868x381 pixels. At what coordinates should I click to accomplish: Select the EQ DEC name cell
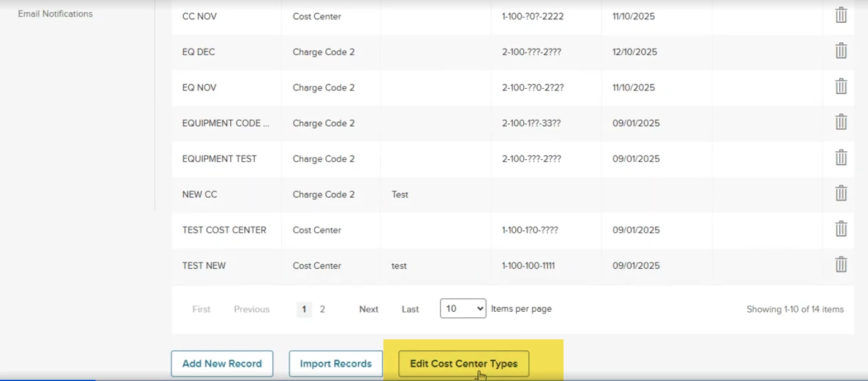tap(227, 52)
